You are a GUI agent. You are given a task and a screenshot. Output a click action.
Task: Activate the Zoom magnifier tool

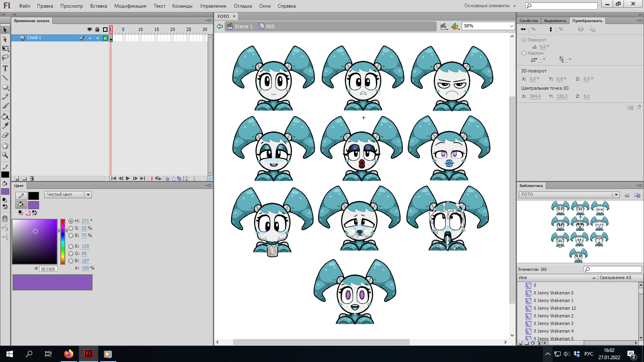point(5,155)
